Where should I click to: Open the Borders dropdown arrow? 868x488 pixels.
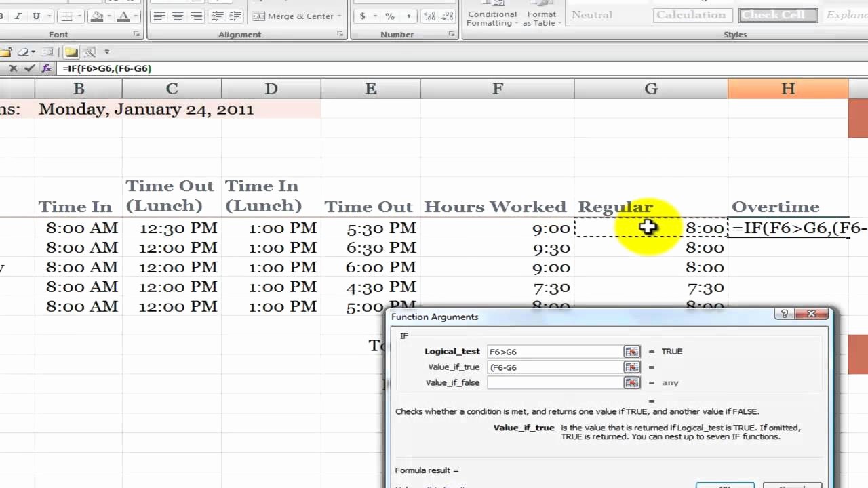coord(79,15)
